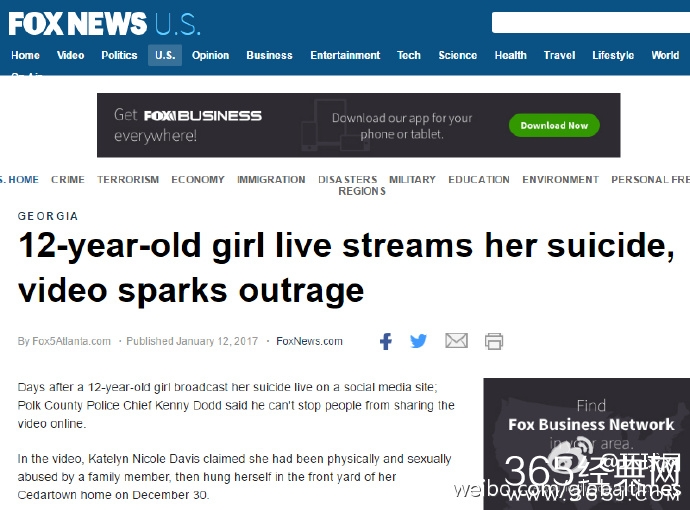Viewport: 690px width, 510px height.
Task: Click the green Download Now button
Action: pyautogui.click(x=554, y=125)
